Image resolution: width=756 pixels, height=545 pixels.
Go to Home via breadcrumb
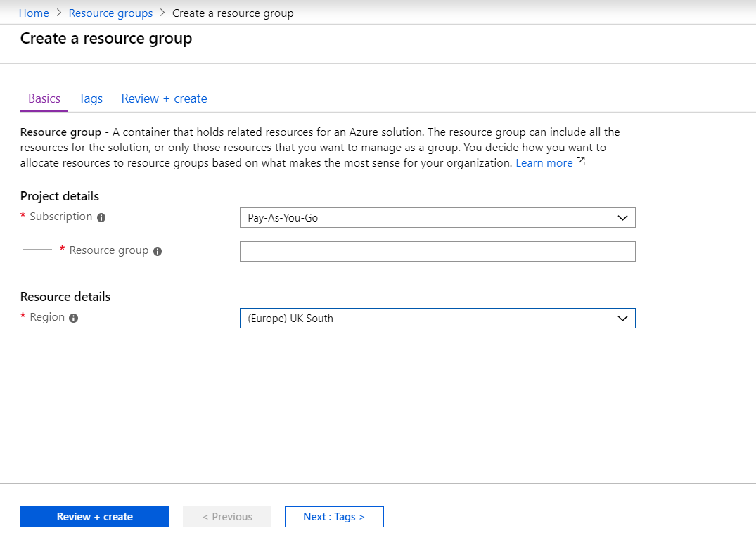[x=34, y=13]
